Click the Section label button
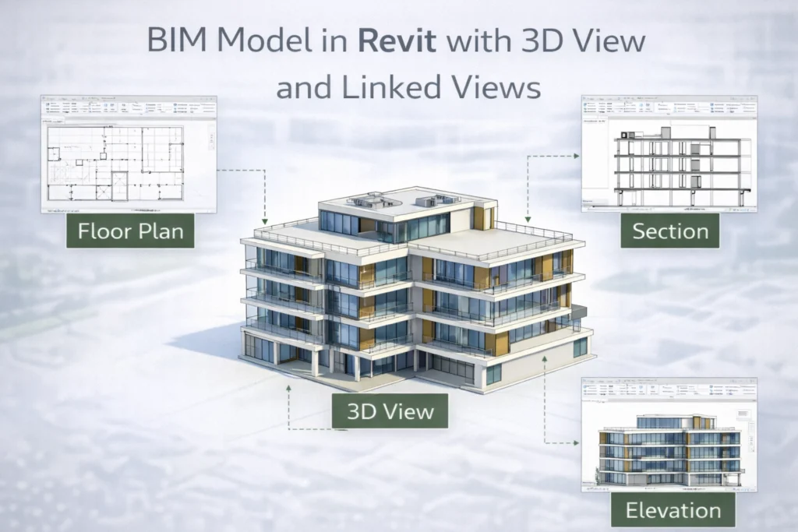Screen dimensions: 798x532 [x=670, y=231]
